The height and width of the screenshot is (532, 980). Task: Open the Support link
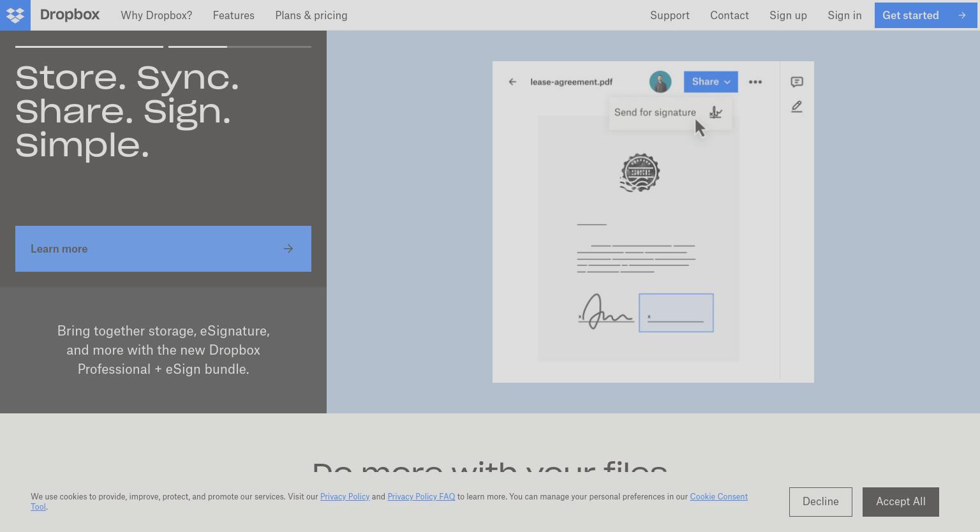pyautogui.click(x=670, y=15)
